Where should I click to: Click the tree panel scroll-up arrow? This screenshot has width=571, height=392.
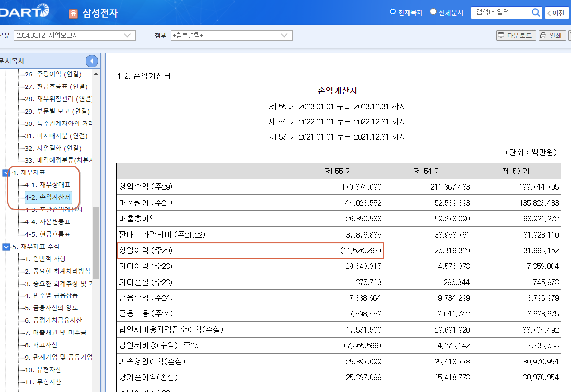(96, 74)
